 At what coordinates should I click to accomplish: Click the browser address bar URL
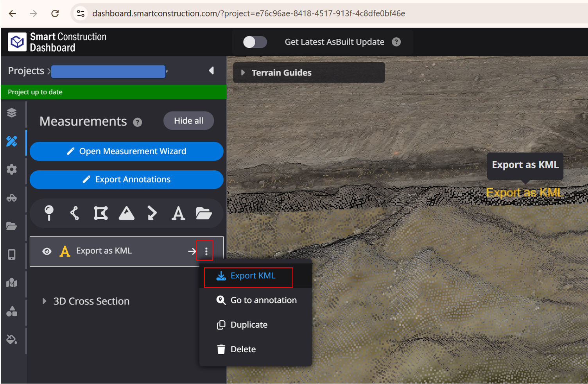(x=249, y=13)
